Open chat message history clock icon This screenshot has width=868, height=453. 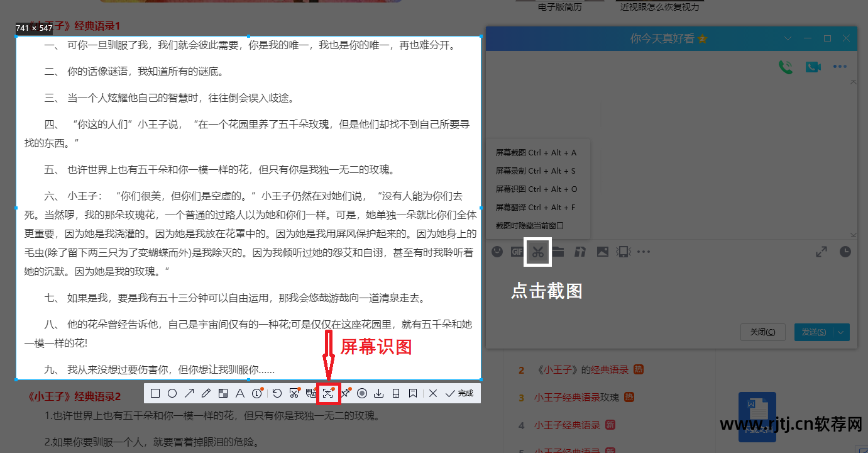point(845,252)
